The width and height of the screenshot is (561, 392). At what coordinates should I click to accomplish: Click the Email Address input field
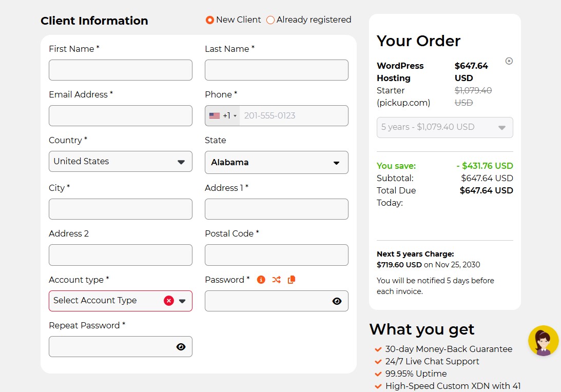(121, 116)
